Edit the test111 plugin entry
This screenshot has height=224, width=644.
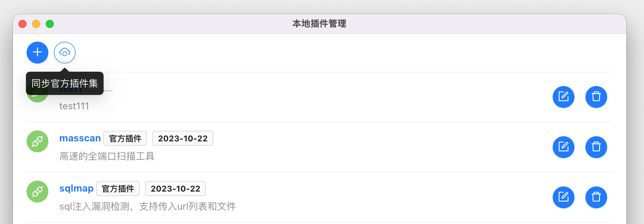coord(563,97)
